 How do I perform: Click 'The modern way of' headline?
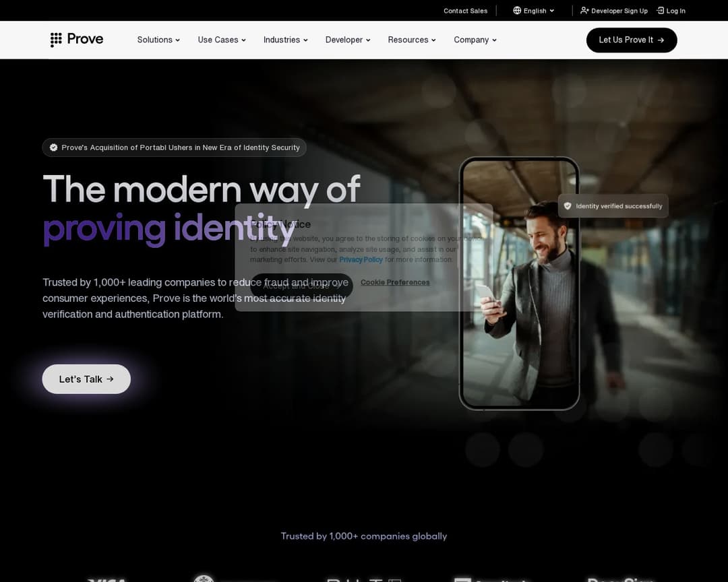click(202, 189)
